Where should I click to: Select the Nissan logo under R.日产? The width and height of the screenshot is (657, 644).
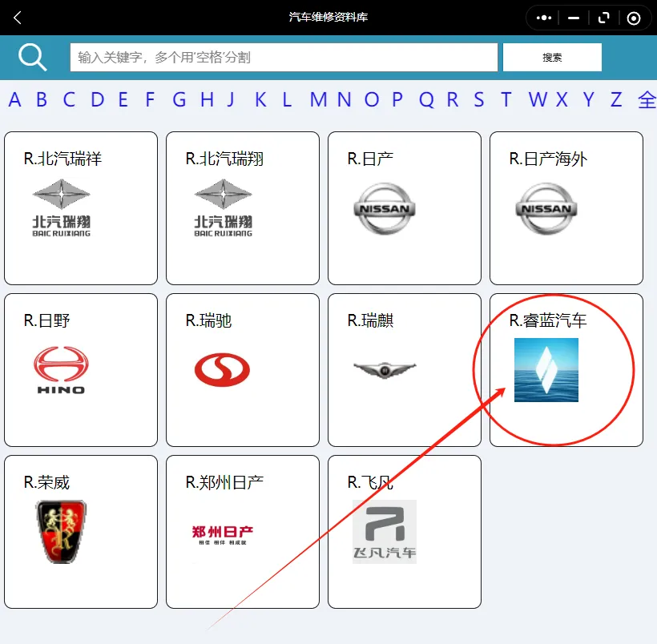click(385, 209)
